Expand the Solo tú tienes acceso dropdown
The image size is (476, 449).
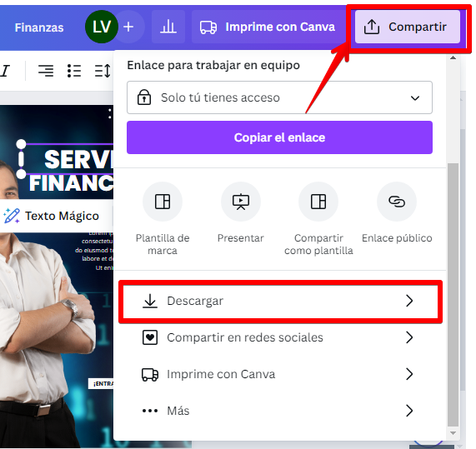click(279, 97)
